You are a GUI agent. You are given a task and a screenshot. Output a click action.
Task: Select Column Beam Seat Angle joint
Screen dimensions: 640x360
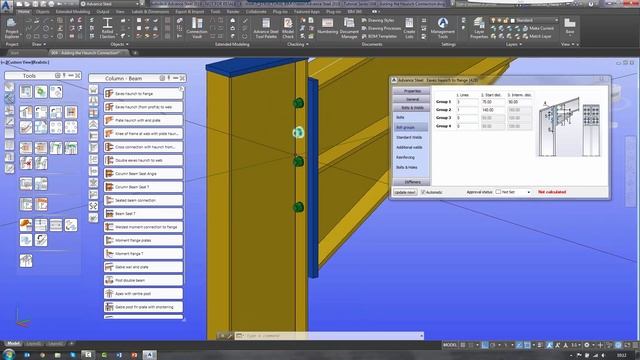tap(143, 173)
